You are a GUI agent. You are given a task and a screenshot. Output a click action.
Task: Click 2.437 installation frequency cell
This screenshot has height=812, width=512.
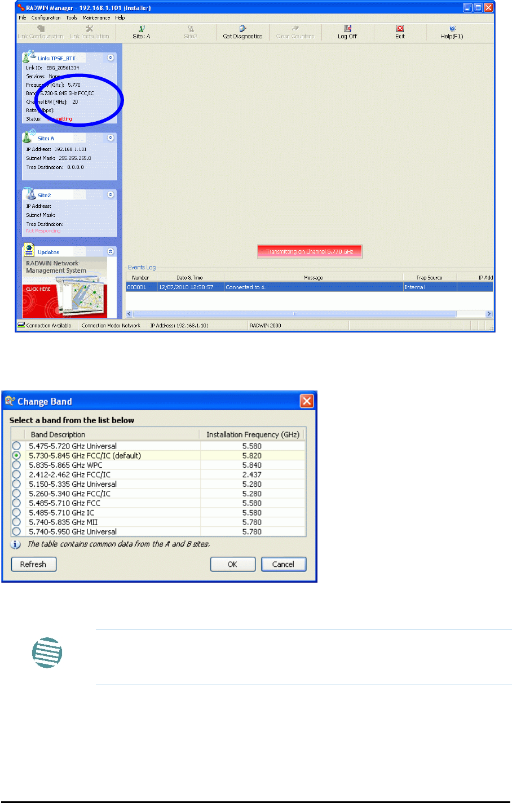(x=252, y=474)
